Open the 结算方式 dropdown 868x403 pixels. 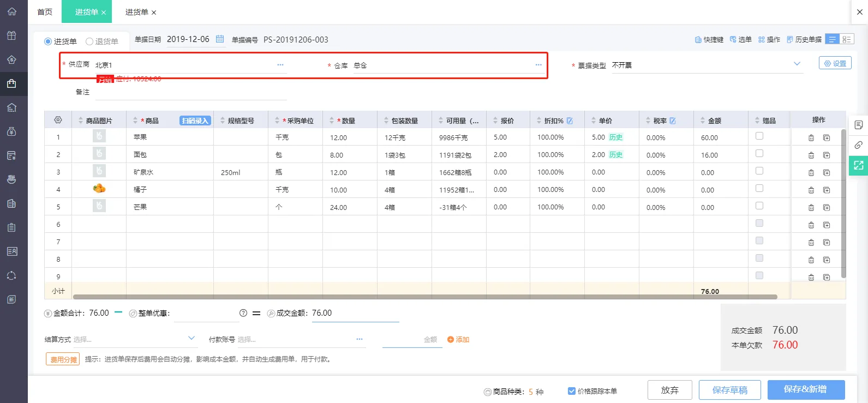click(191, 338)
